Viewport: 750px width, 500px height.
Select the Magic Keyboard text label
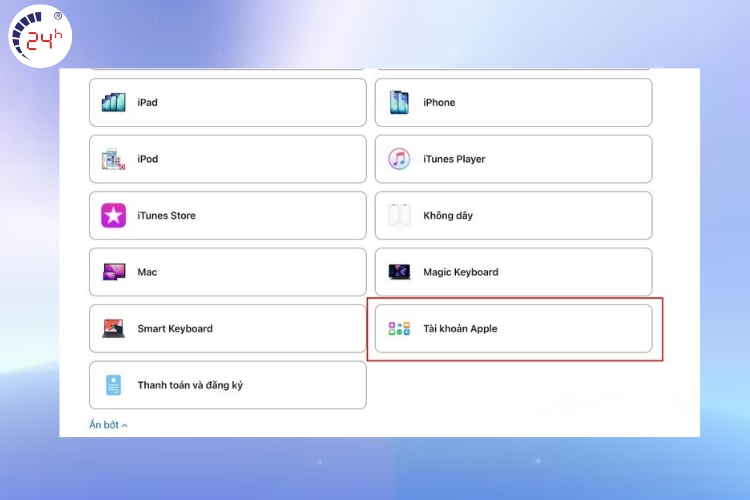460,272
